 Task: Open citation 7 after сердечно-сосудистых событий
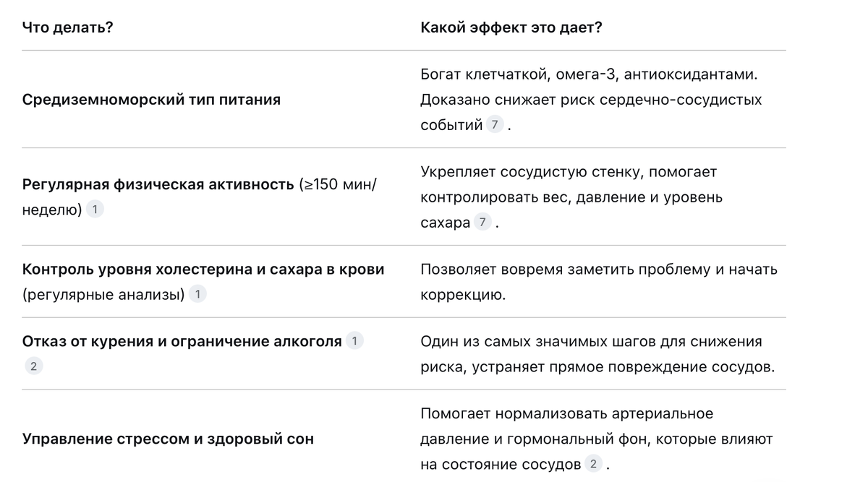pos(495,124)
